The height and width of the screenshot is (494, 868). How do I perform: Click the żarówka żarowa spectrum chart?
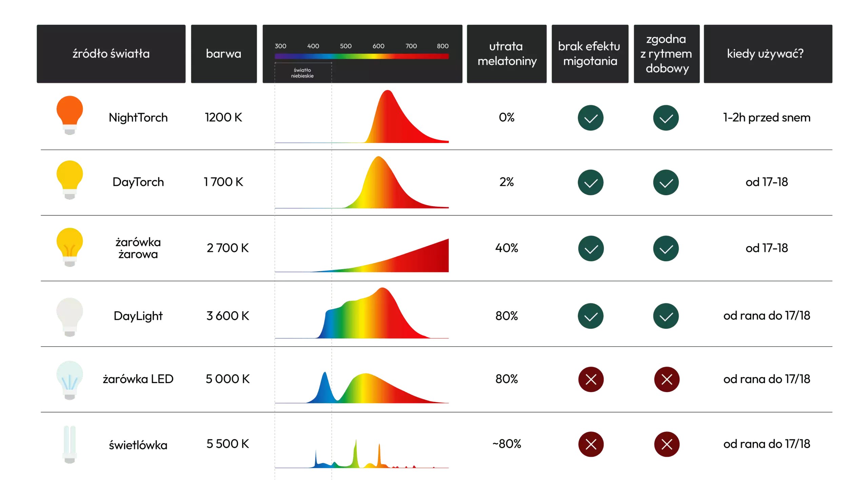[x=361, y=255]
